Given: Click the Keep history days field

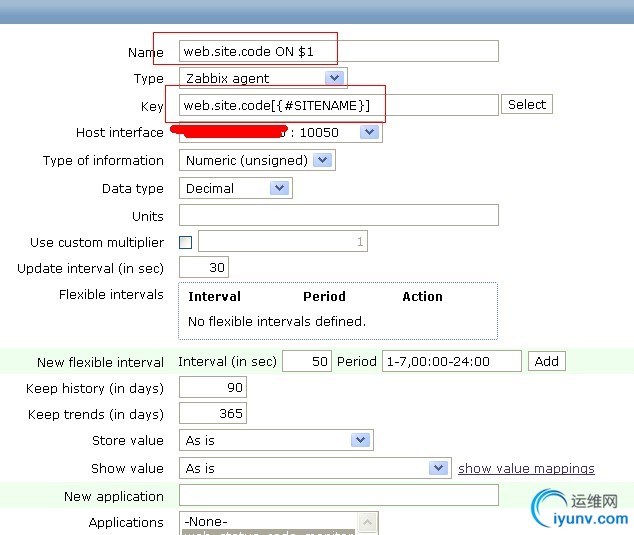Looking at the screenshot, I should coord(213,387).
